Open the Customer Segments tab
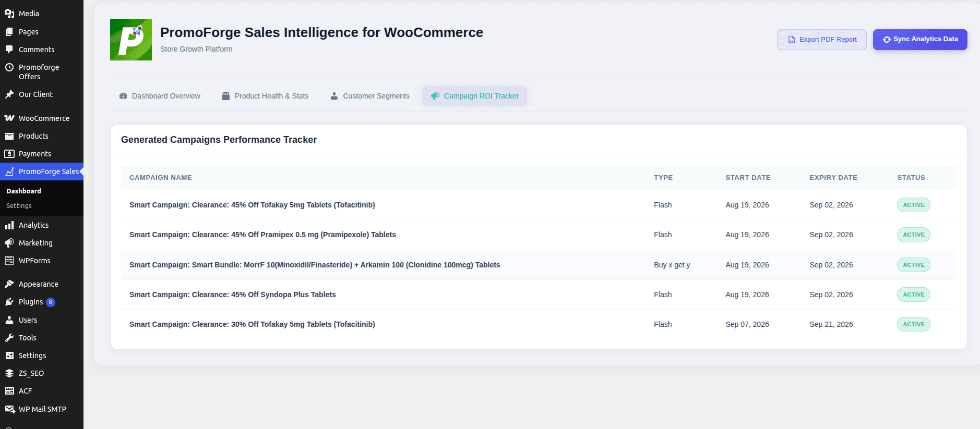The image size is (980, 429). pos(370,96)
